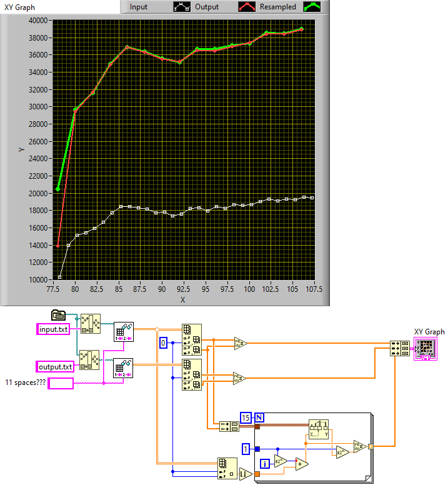Select the Re/Im To Complex node inside loop
Viewport: 448px width, 490px height.
[x=360, y=446]
